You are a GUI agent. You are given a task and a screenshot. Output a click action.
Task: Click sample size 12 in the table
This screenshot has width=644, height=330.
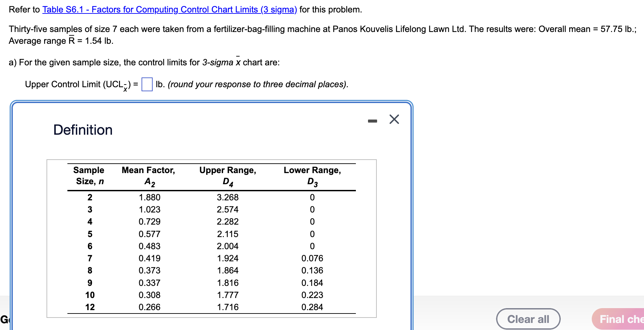coord(90,307)
